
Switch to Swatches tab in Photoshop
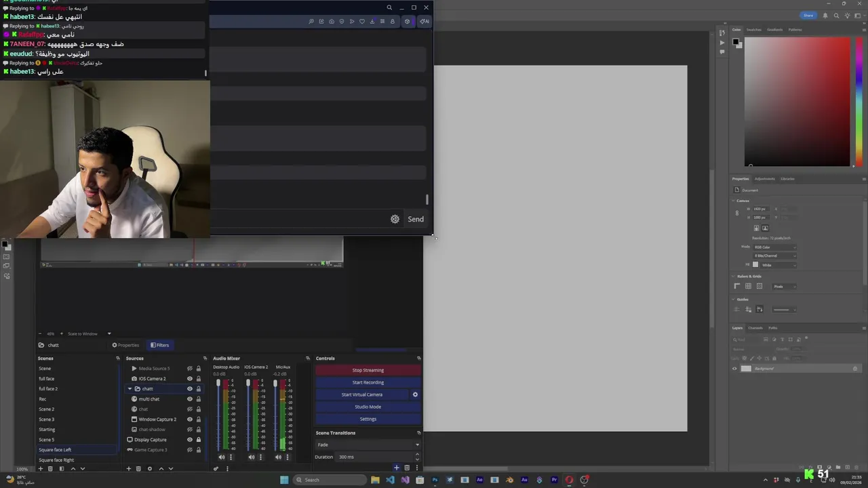click(x=754, y=30)
